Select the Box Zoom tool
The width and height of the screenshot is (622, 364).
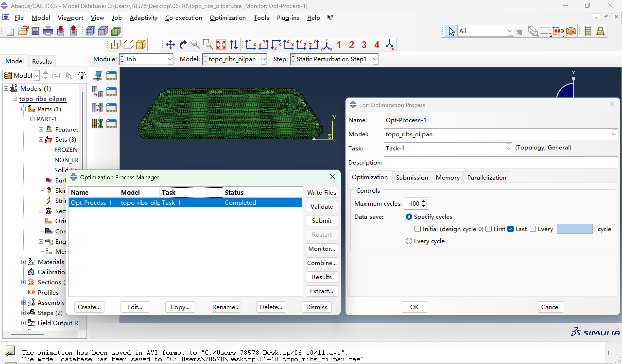coord(208,45)
